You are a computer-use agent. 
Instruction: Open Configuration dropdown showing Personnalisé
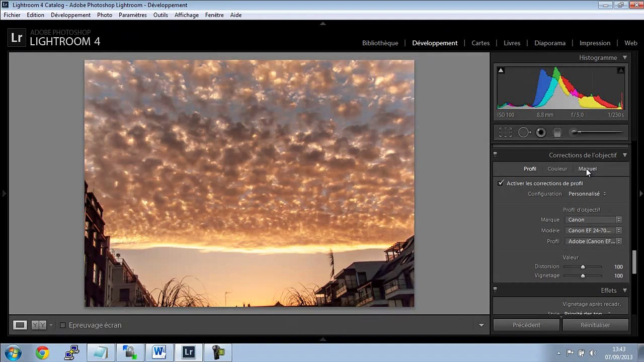[x=587, y=194]
